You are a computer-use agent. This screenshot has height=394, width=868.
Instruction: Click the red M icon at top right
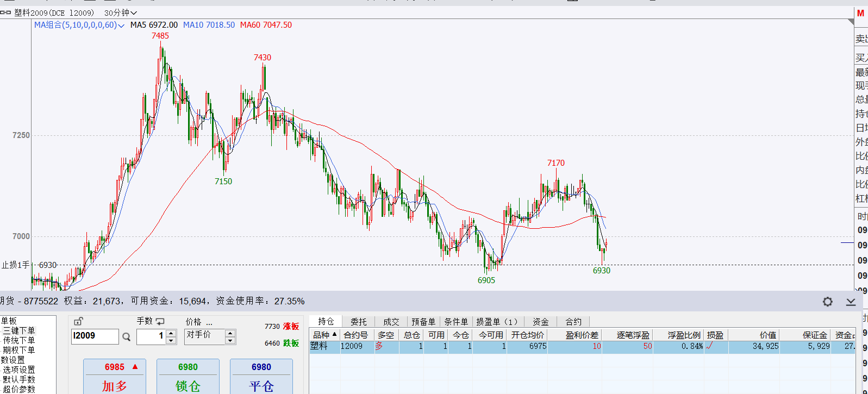click(860, 14)
